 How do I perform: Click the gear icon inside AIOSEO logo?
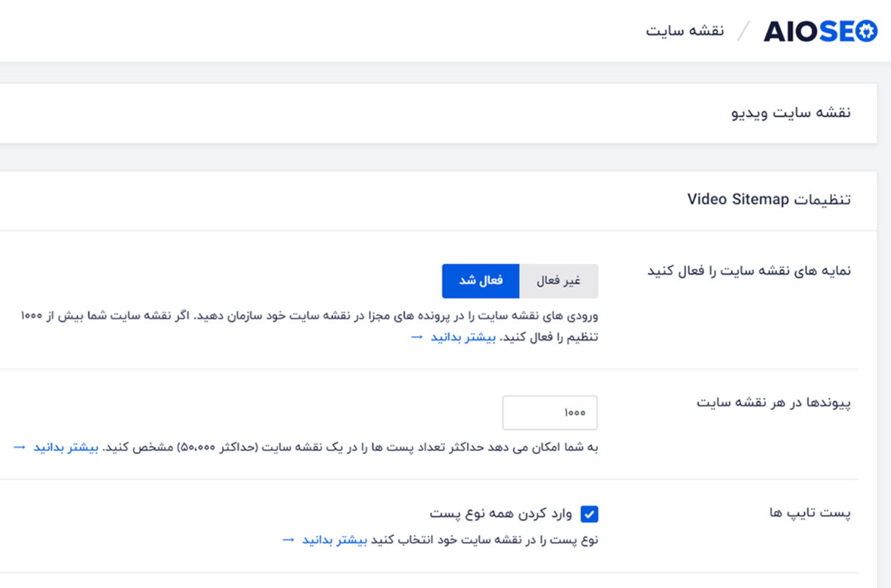(x=867, y=31)
